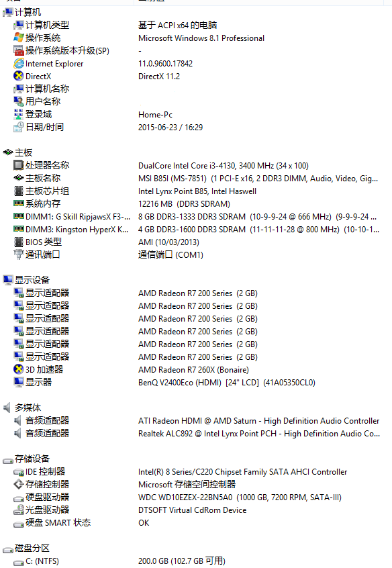Select the 光盘驱动器 optical drive icon
This screenshot has height=568, width=392.
coord(19,510)
